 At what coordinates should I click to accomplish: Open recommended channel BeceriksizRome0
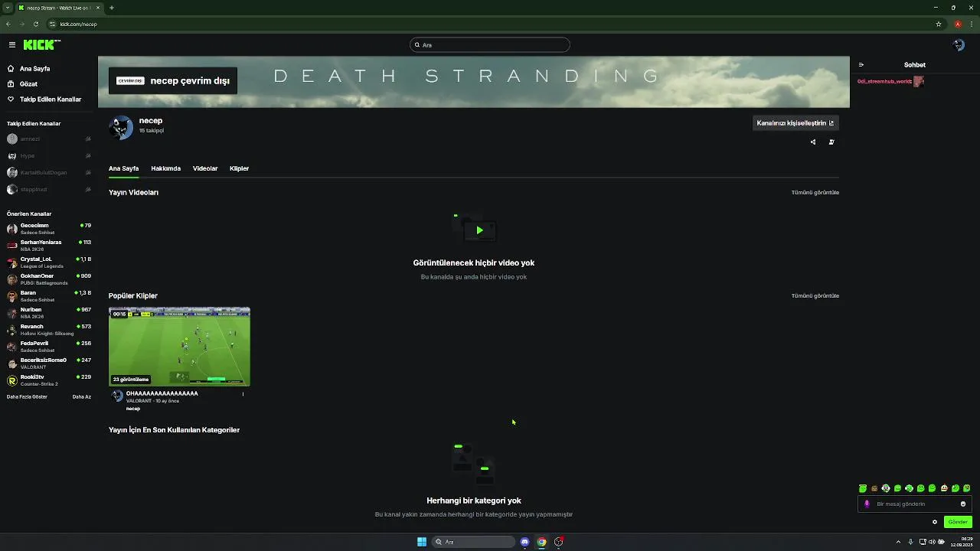[49, 364]
